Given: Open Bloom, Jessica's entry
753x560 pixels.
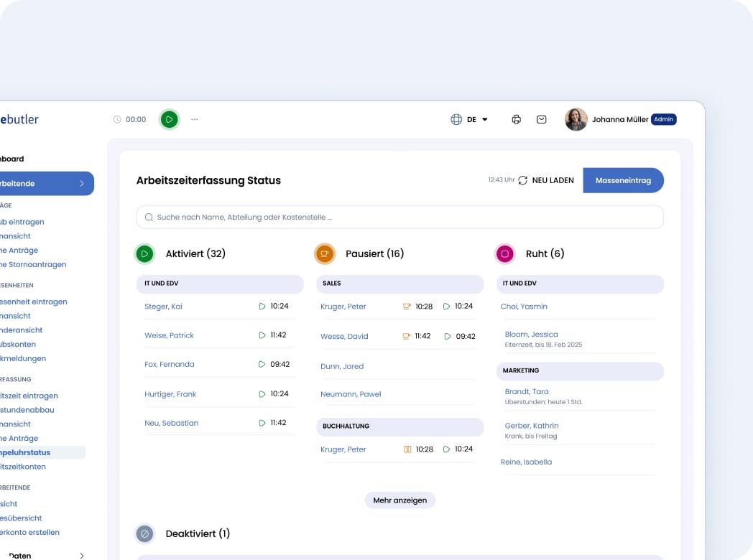Looking at the screenshot, I should coord(531,334).
